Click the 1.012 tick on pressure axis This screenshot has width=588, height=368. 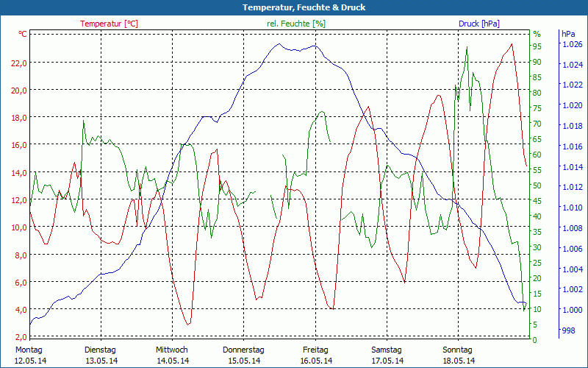572,188
